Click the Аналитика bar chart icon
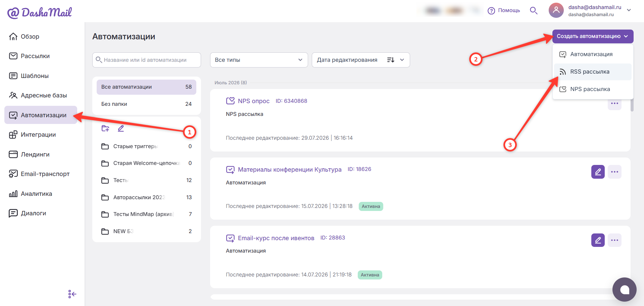 point(13,193)
